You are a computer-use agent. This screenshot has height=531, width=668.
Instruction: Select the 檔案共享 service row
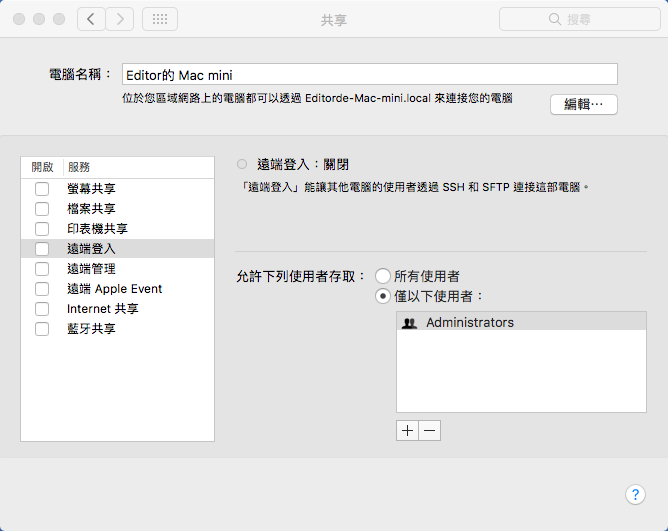[x=118, y=209]
